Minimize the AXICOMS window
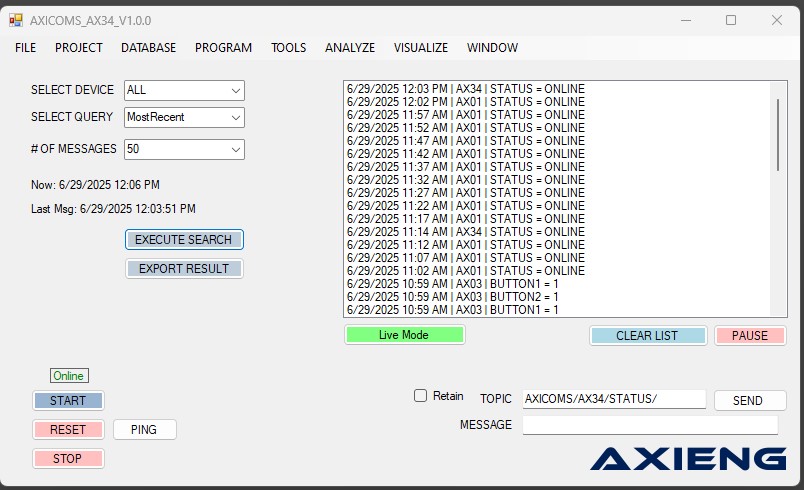This screenshot has width=804, height=490. [x=686, y=21]
